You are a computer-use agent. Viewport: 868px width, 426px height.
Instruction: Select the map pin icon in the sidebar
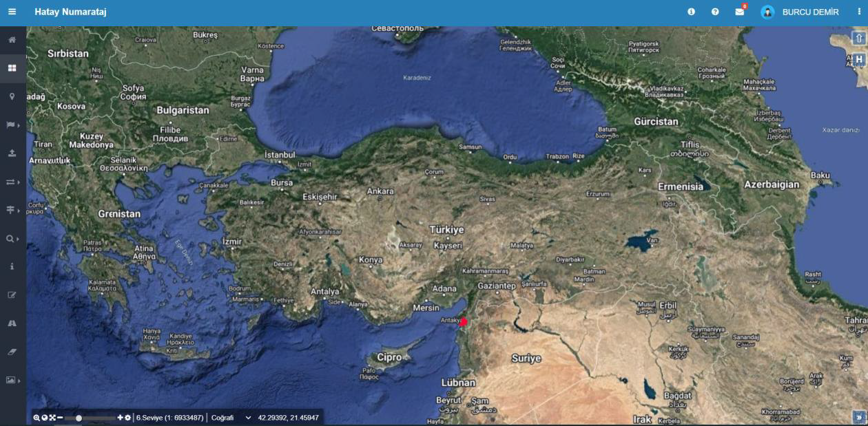[12, 96]
